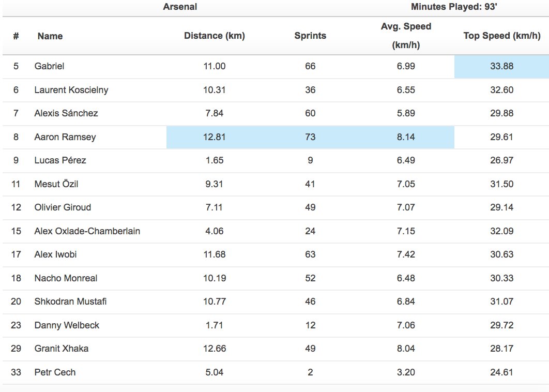This screenshot has width=549, height=392.
Task: Click Petr Cech's avg speed 3.20
Action: [406, 372]
